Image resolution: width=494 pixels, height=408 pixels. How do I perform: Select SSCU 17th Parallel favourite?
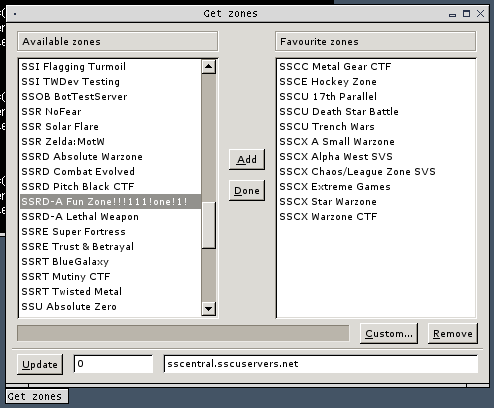click(376, 97)
